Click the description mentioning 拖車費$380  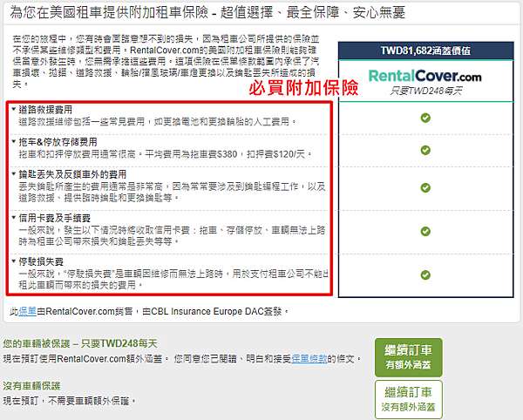pos(165,154)
